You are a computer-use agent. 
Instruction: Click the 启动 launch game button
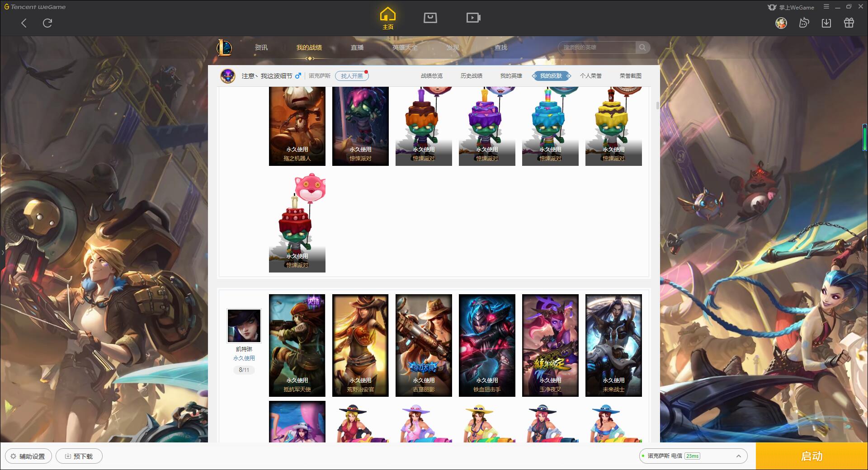[812, 456]
